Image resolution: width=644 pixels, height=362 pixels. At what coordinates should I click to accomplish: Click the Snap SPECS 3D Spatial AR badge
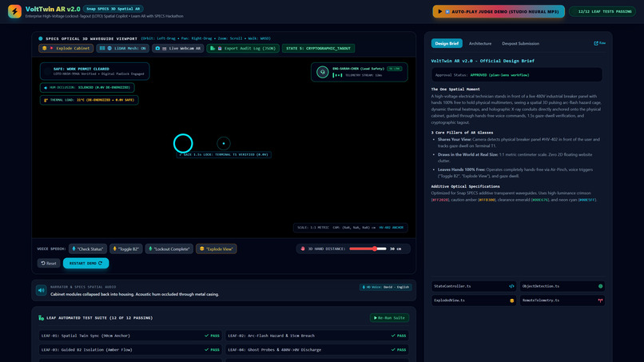coord(113,9)
